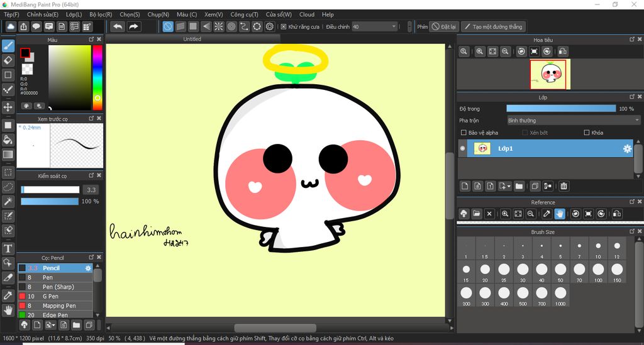Open the Bộ lọc(R) menu

click(x=101, y=14)
